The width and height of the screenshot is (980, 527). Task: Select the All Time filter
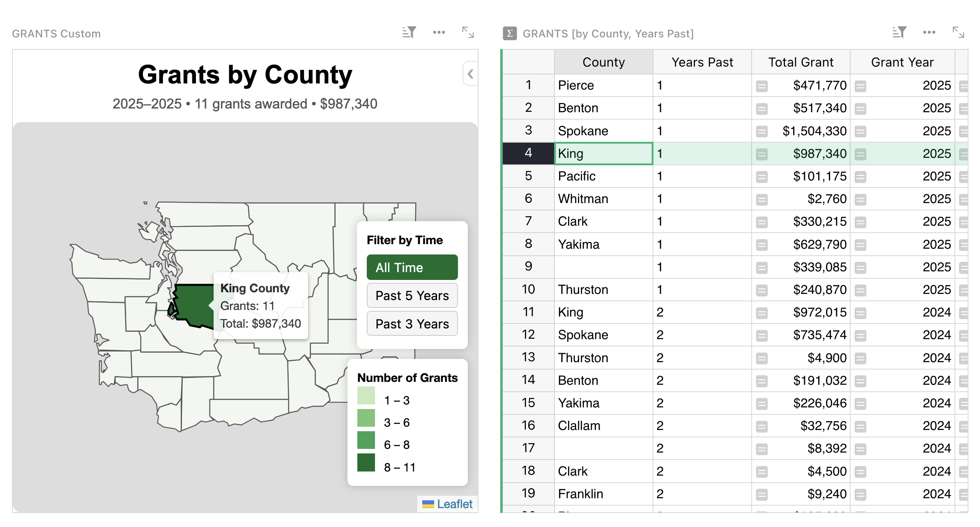point(412,267)
